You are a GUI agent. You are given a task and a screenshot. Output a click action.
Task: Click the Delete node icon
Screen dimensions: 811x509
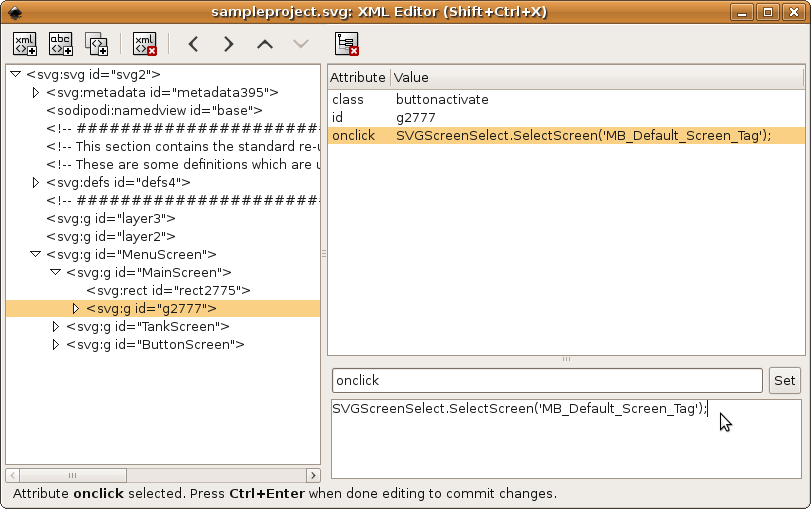pyautogui.click(x=145, y=44)
